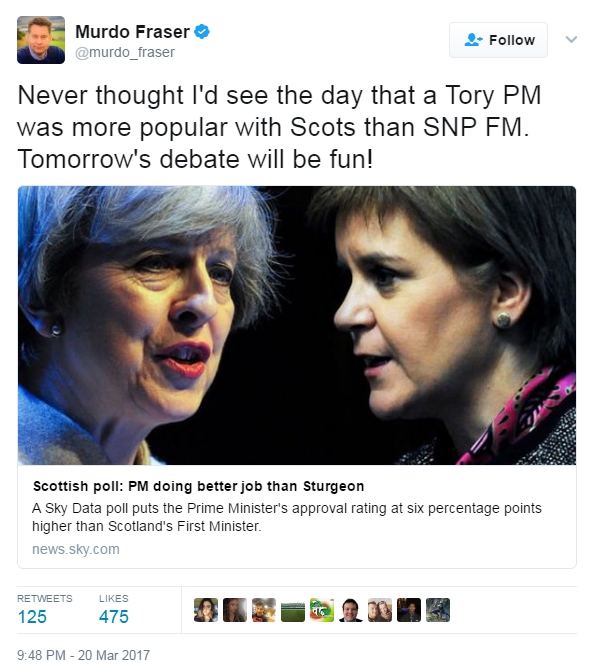Screen dimensions: 593x672
Task: Click the follow person icon
Action: (473, 40)
